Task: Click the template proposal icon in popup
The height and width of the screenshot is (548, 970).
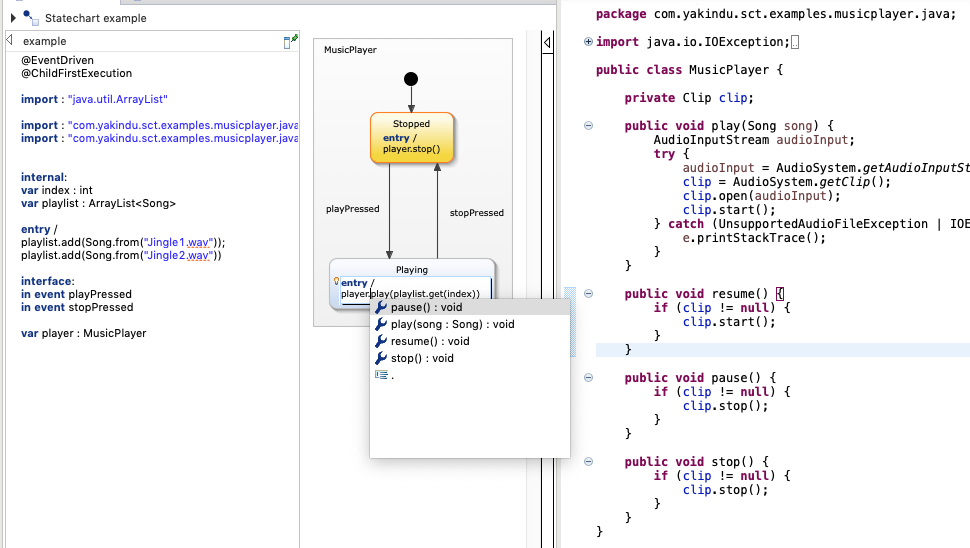Action: coord(380,375)
